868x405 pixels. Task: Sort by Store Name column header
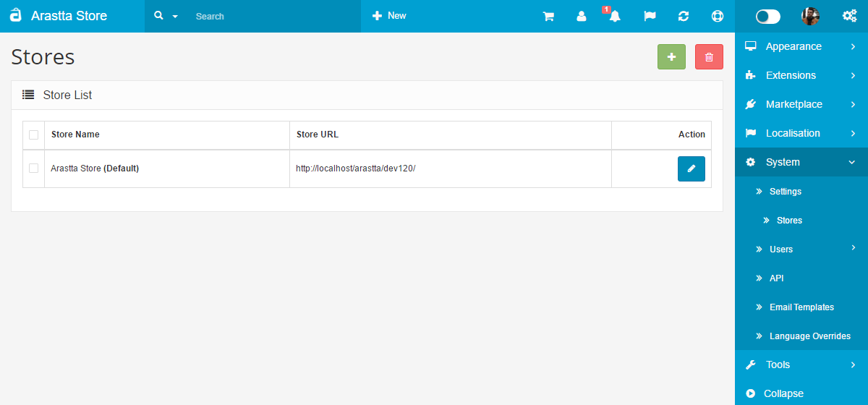point(75,135)
